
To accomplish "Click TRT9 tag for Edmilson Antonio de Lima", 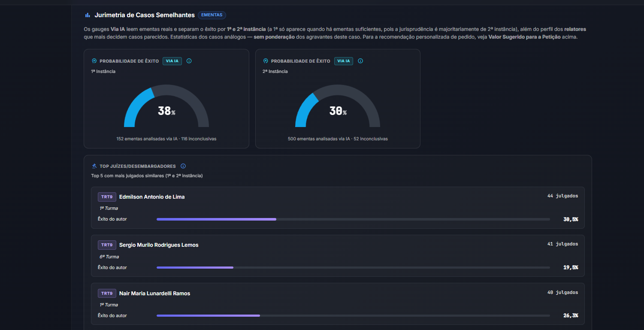I will click(107, 197).
